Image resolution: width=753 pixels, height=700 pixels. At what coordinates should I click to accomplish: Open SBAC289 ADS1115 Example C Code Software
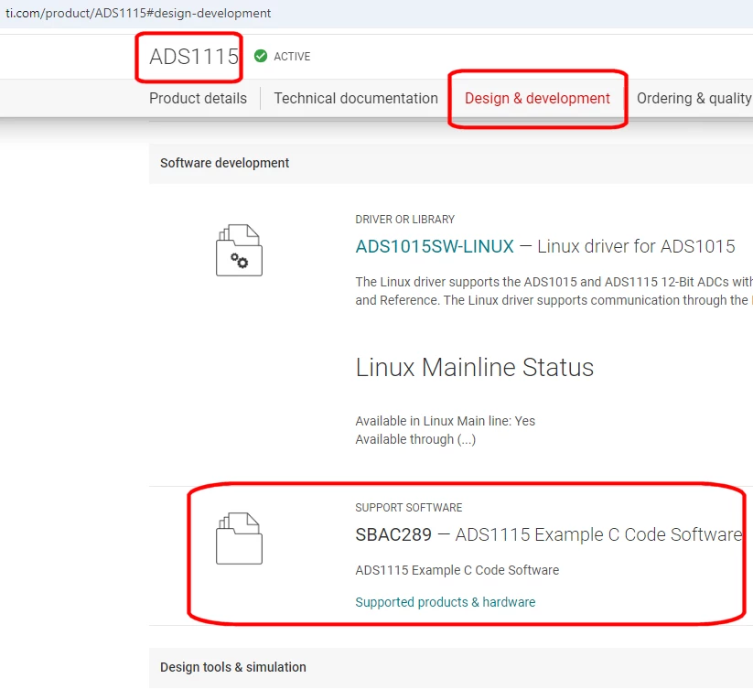548,534
